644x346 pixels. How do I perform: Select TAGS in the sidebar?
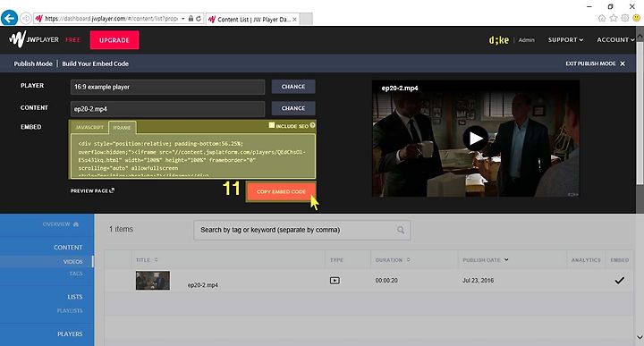[76, 274]
